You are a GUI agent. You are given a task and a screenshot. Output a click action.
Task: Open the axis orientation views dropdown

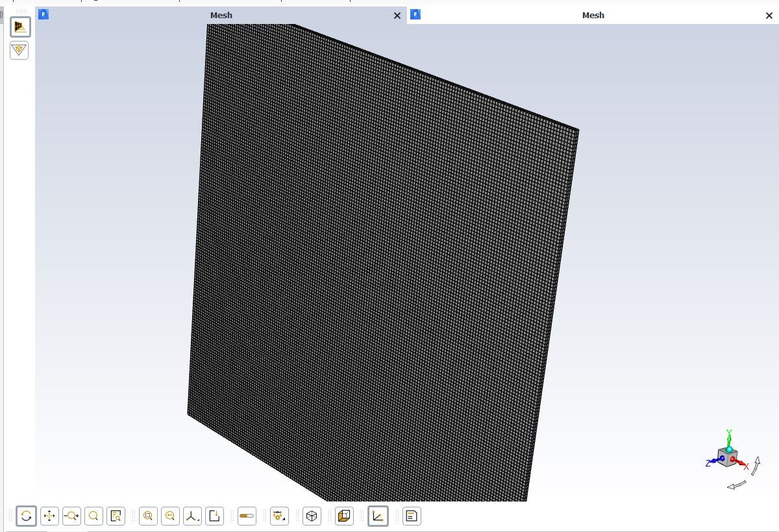tap(192, 516)
